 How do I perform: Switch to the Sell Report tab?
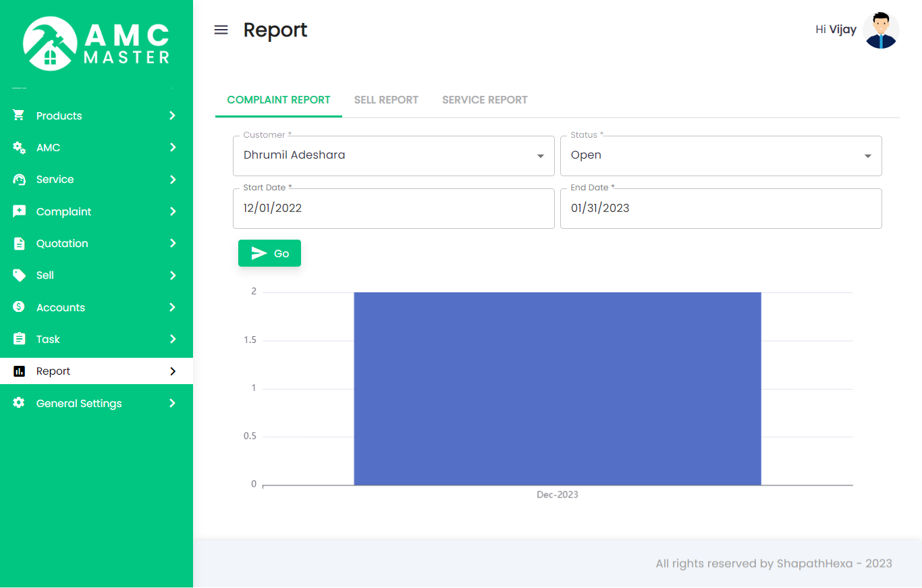(386, 100)
